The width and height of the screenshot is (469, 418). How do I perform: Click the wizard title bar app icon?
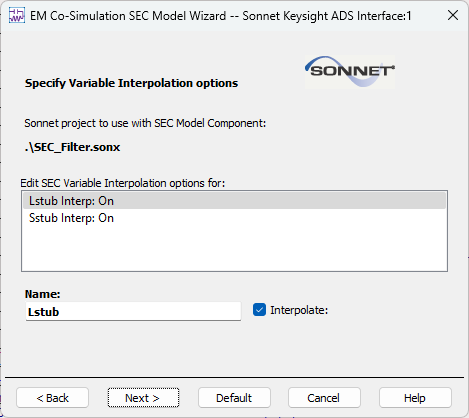(x=17, y=15)
